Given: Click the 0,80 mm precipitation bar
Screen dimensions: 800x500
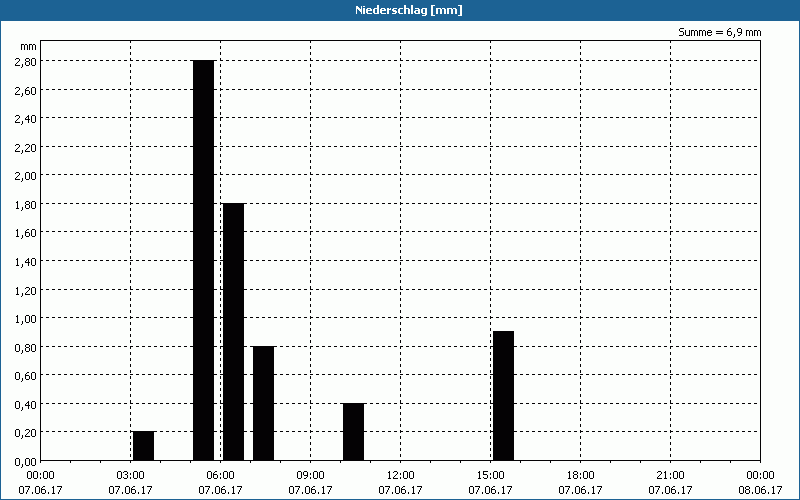Looking at the screenshot, I should (x=264, y=403).
